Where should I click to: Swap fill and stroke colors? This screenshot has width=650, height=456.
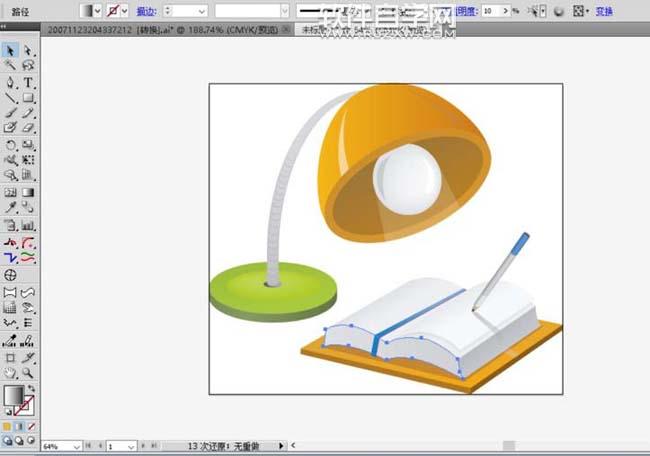[32, 388]
